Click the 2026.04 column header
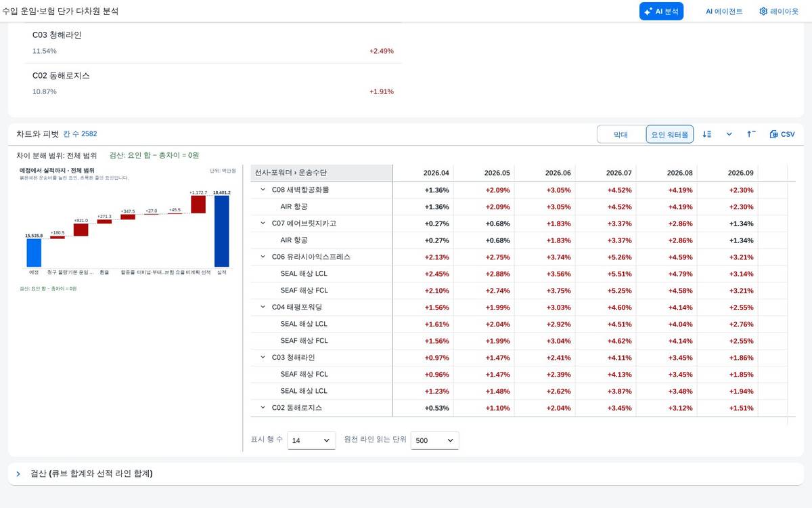The width and height of the screenshot is (812, 508). pos(423,173)
